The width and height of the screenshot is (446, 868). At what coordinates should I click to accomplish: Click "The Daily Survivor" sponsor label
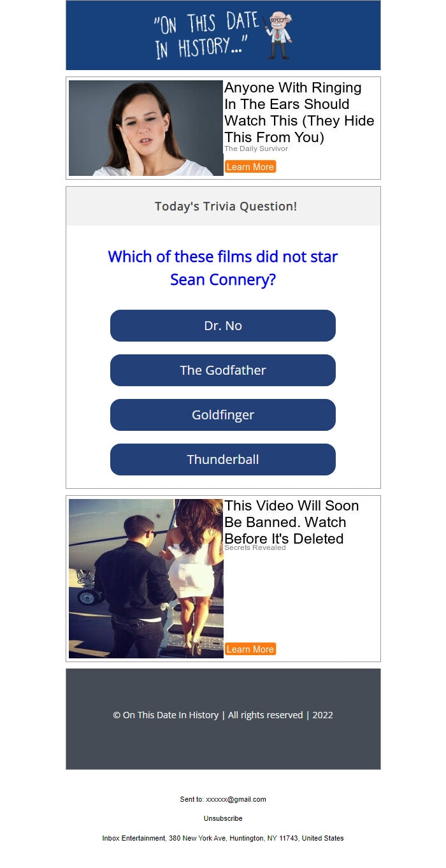[256, 148]
